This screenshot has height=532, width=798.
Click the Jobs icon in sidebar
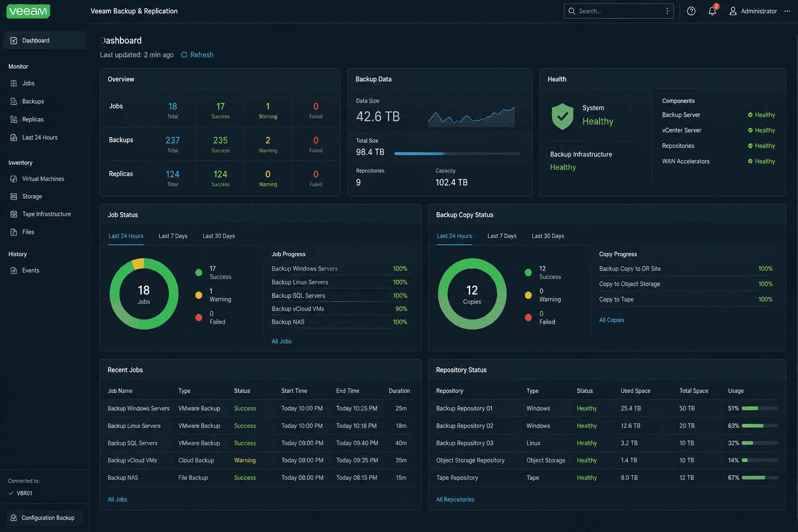(14, 83)
